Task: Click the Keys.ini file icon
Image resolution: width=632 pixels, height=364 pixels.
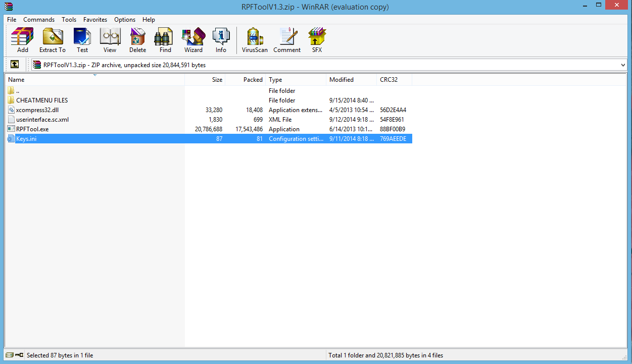Action: tap(11, 138)
